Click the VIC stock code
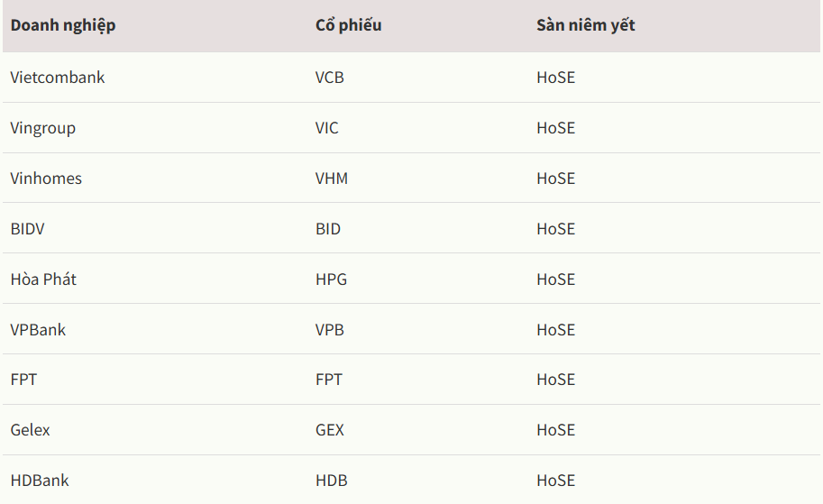The width and height of the screenshot is (823, 504). (x=327, y=127)
